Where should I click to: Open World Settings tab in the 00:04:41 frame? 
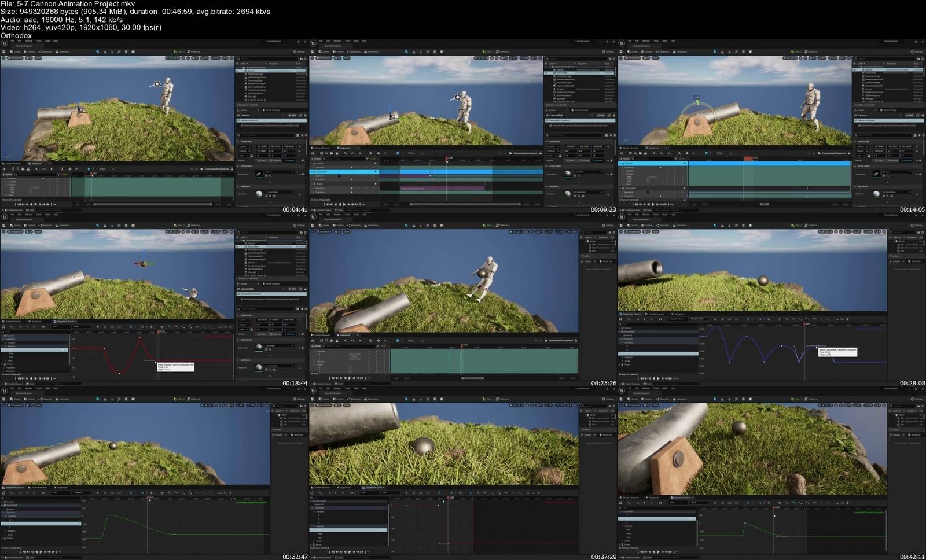[271, 110]
